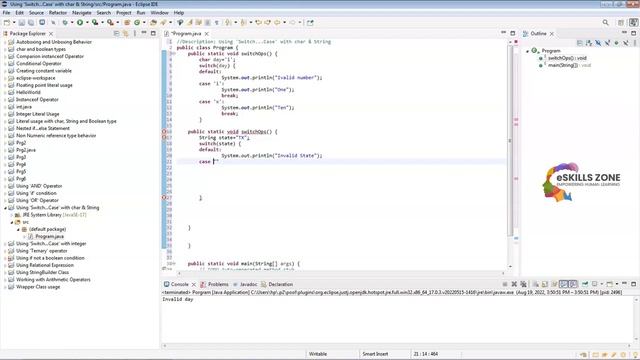640x360 pixels.
Task: Click the editor horizontal scrollbar
Action: [x=341, y=273]
